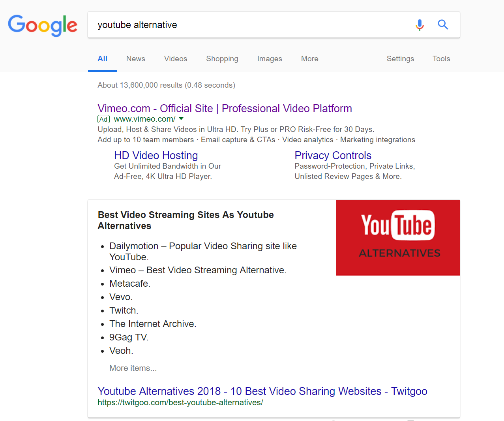Viewport: 504px width, 421px height.
Task: Click the YouTube Alternatives red thumbnail
Action: tap(398, 237)
